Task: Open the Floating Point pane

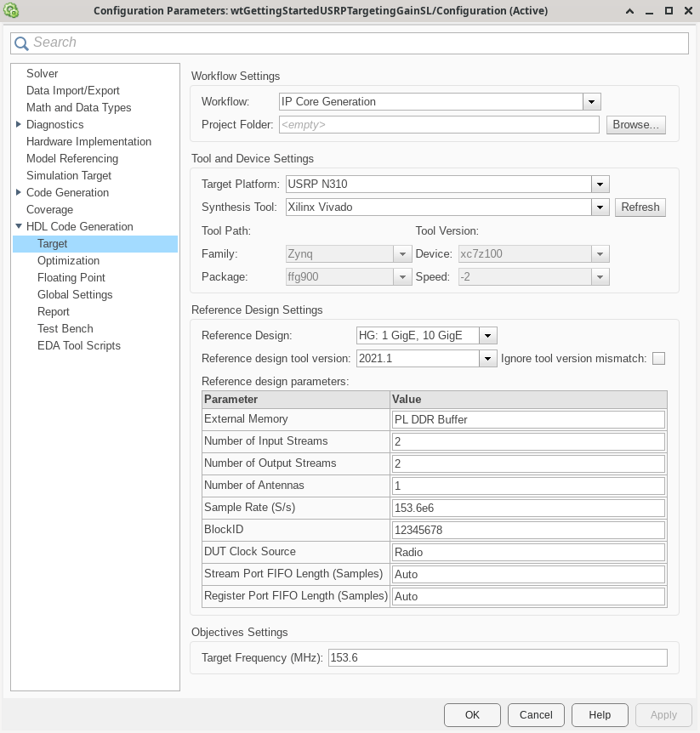Action: tap(71, 278)
